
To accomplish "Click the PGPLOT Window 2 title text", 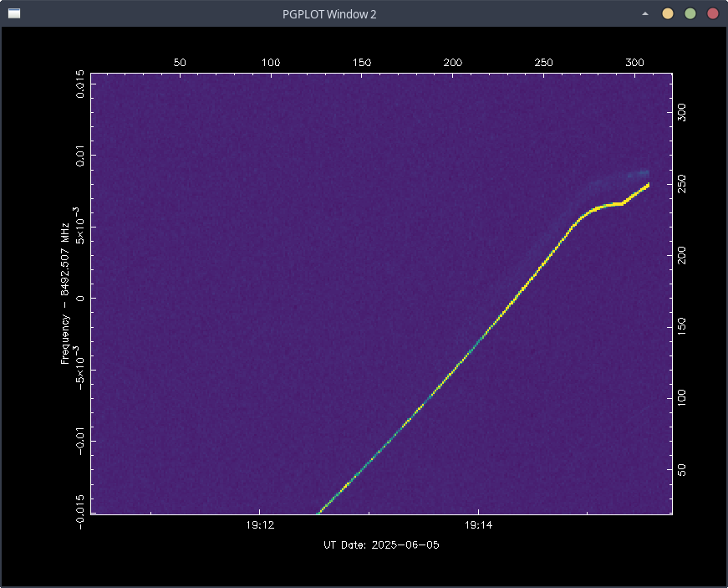I will click(364, 13).
